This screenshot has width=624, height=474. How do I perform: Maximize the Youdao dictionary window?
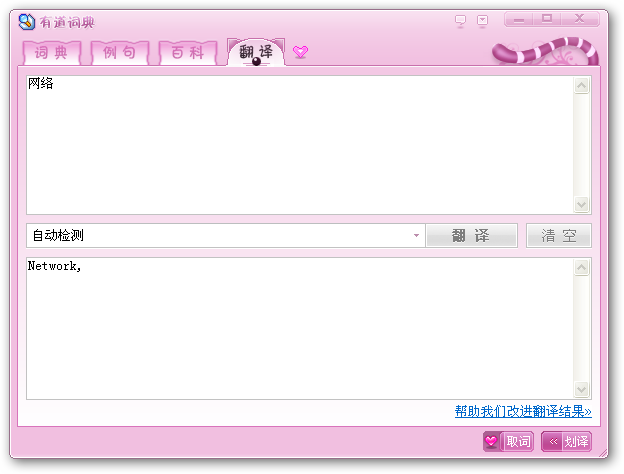coord(547,19)
